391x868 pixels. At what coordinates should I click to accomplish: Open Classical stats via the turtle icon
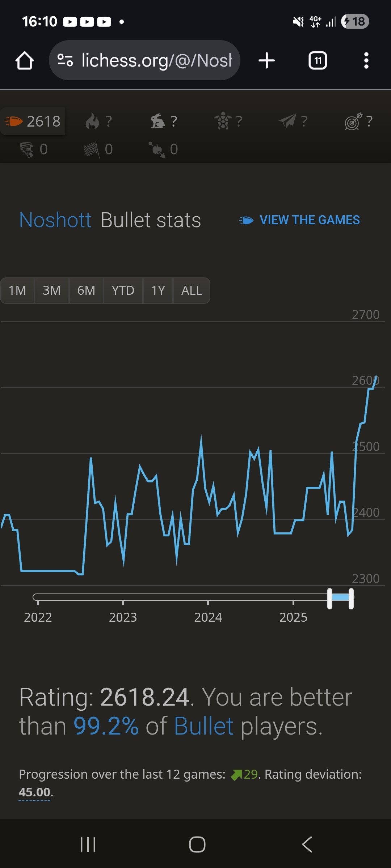click(228, 122)
